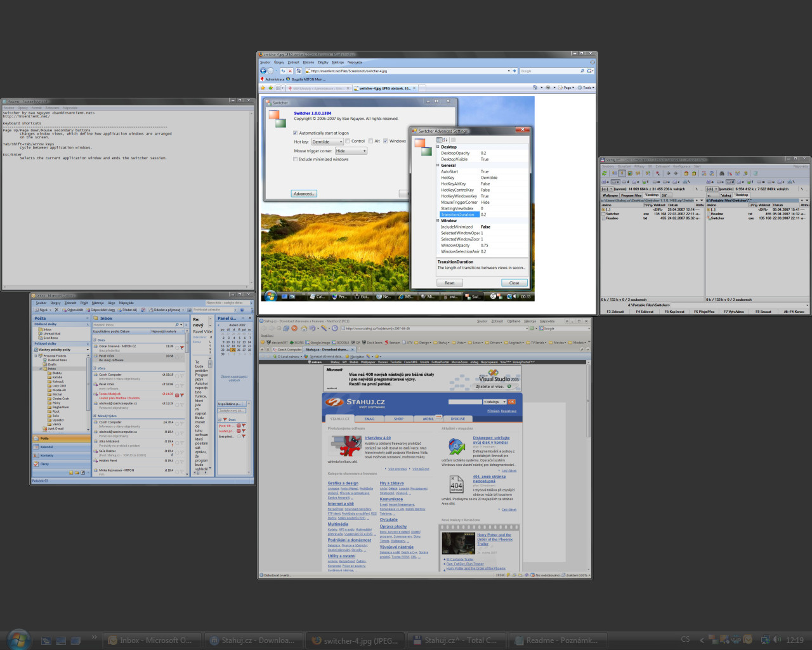
Task: Click Total Commander refresh icon
Action: [605, 173]
